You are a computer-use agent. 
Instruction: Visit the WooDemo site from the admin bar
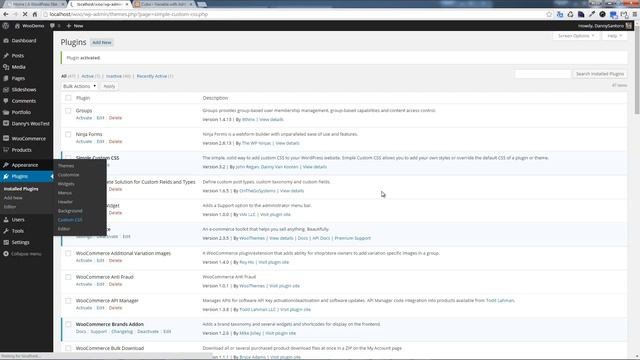pos(29,26)
